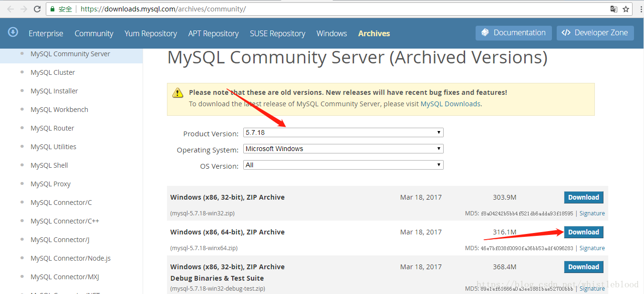The image size is (644, 294).
Task: Download the 64-bit ZIP Archive 316.1M
Action: pos(583,232)
